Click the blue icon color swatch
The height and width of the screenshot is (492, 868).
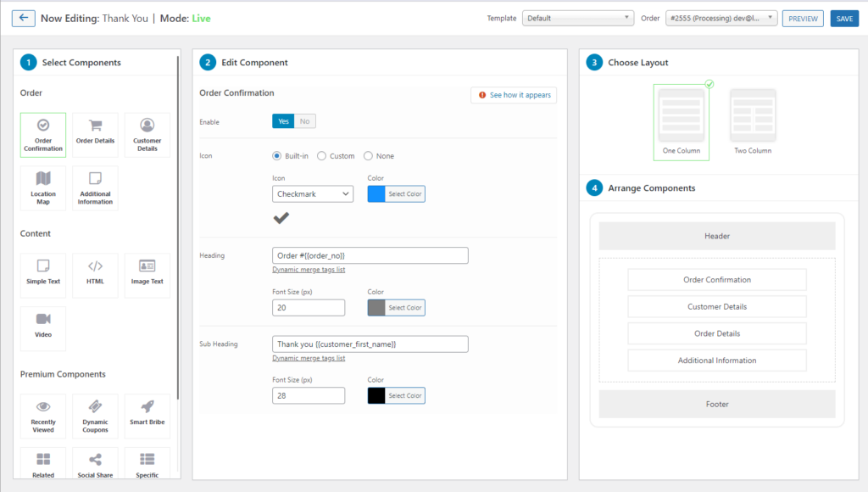pyautogui.click(x=376, y=194)
